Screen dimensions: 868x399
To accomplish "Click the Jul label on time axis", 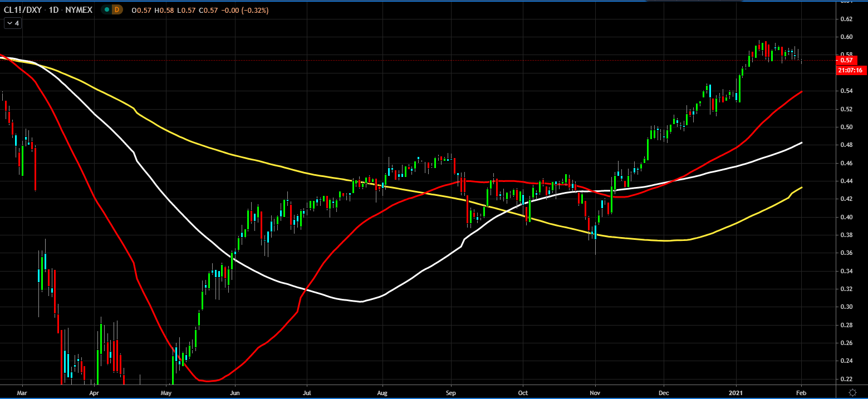I will 307,392.
